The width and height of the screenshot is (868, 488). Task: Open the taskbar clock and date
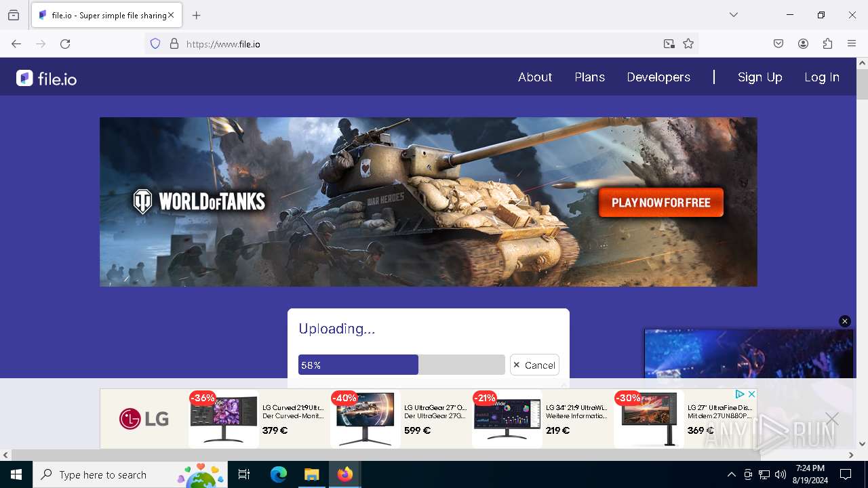810,474
